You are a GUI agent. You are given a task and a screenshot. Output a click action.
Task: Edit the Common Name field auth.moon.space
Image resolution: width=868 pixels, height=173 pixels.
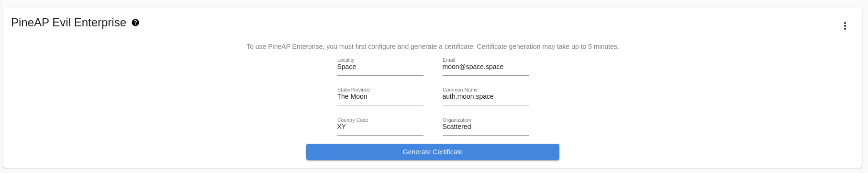click(486, 96)
